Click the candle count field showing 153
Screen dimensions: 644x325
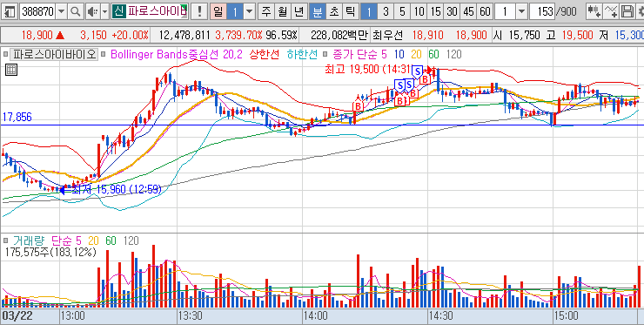541,11
